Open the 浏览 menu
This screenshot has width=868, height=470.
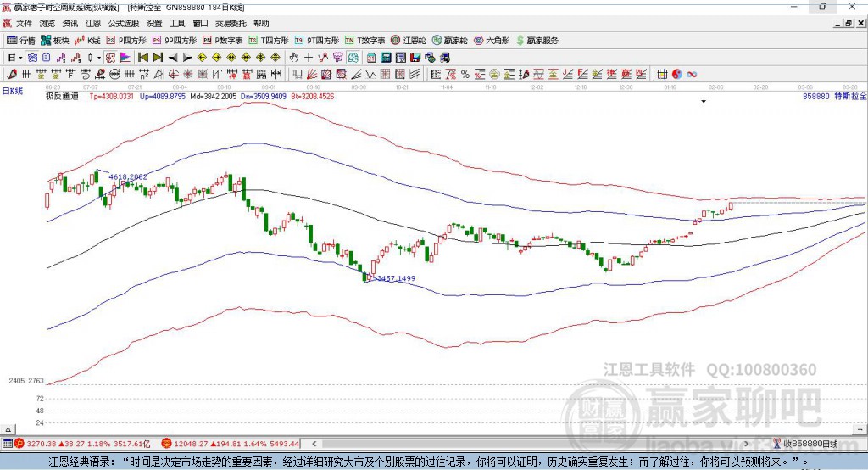click(x=47, y=23)
